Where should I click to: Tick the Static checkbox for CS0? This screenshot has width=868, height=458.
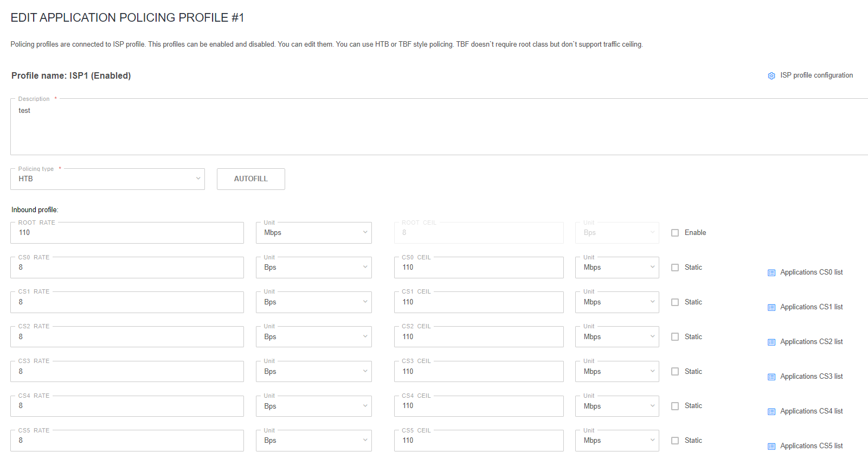tap(675, 268)
